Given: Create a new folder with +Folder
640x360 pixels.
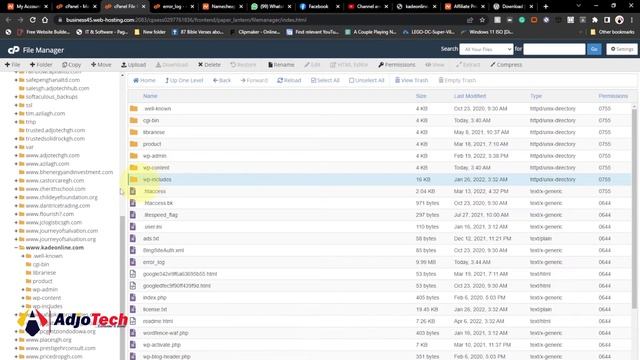Looking at the screenshot, I should click(41, 64).
